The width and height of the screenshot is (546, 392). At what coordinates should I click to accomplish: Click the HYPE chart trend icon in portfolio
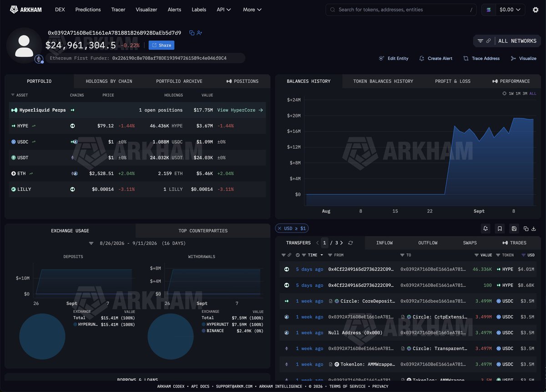tap(34, 126)
